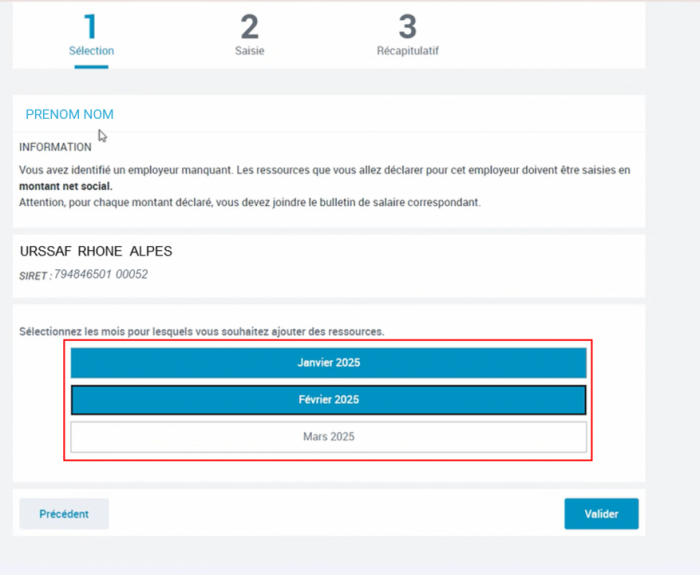Click the 'Sélectionnez les mois' instruction text
The width and height of the screenshot is (700, 575).
point(201,330)
